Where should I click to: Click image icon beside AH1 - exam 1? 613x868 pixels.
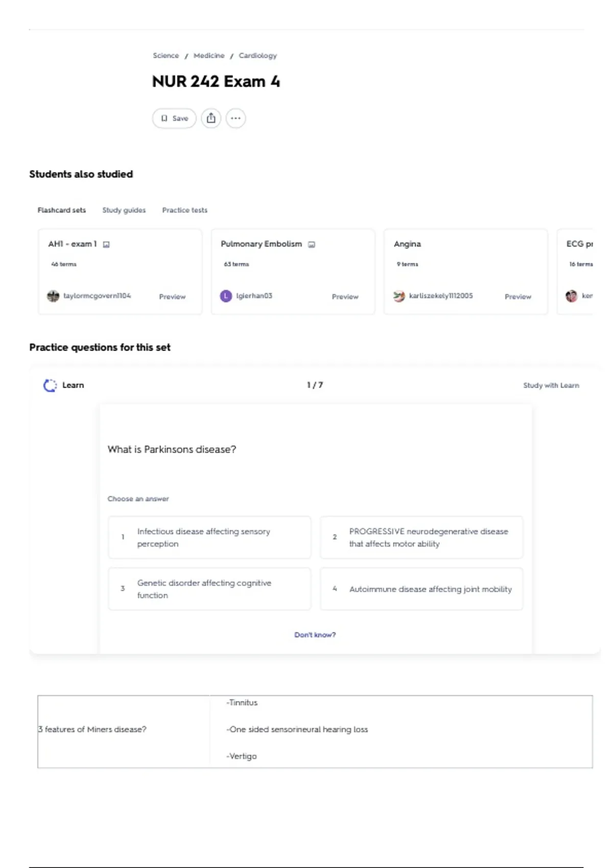(x=106, y=245)
